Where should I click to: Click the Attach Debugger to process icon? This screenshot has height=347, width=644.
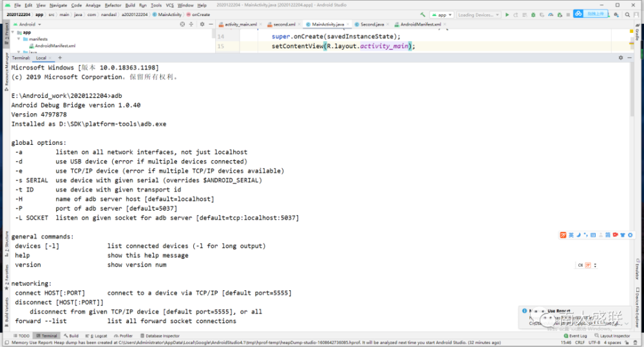click(x=560, y=15)
